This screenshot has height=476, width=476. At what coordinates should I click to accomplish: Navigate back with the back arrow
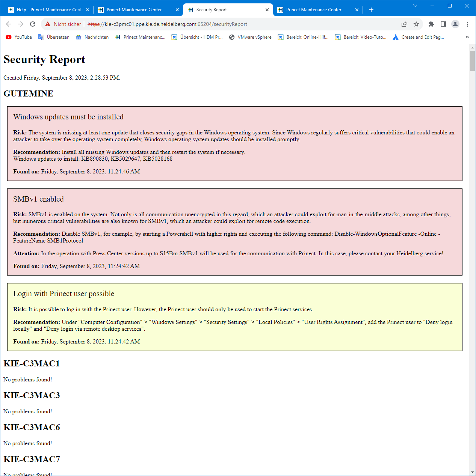(x=9, y=24)
